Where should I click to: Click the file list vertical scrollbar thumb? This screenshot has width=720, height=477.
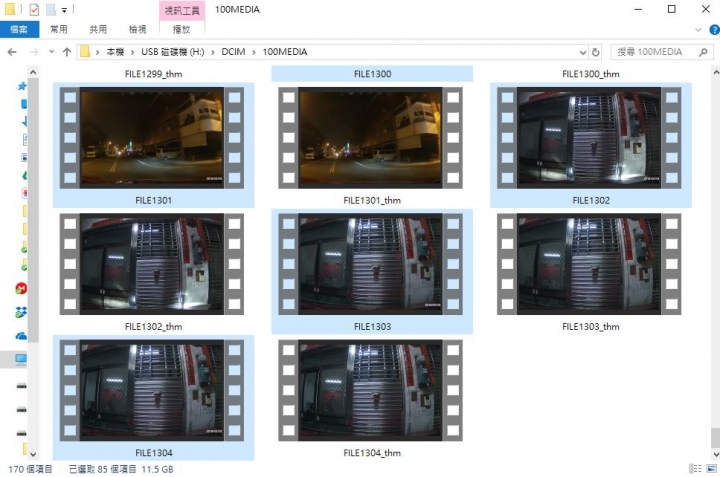(715, 438)
